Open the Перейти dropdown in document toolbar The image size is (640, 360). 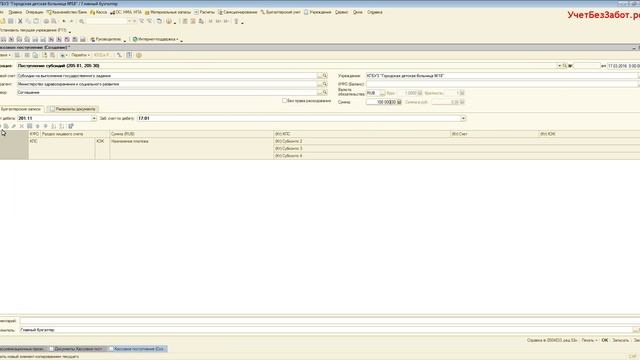tap(80, 55)
